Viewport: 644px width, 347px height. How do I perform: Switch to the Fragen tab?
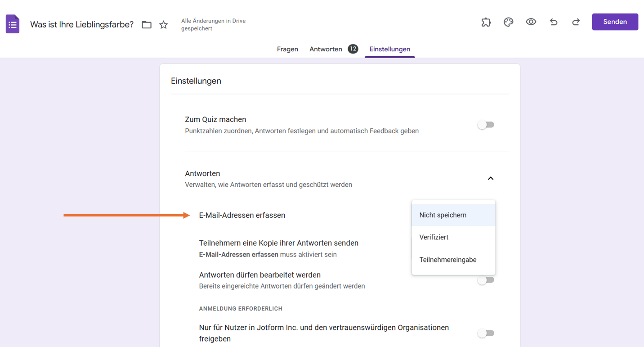coord(287,49)
